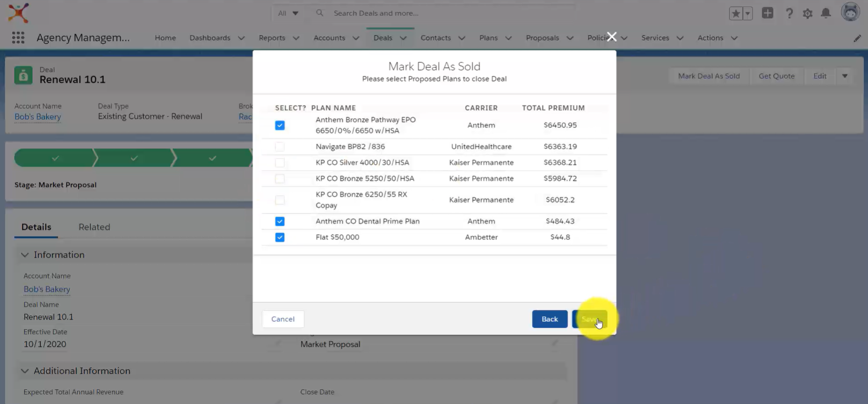Check the Navigate BP82 /836 plan
This screenshot has width=868, height=404.
[280, 147]
